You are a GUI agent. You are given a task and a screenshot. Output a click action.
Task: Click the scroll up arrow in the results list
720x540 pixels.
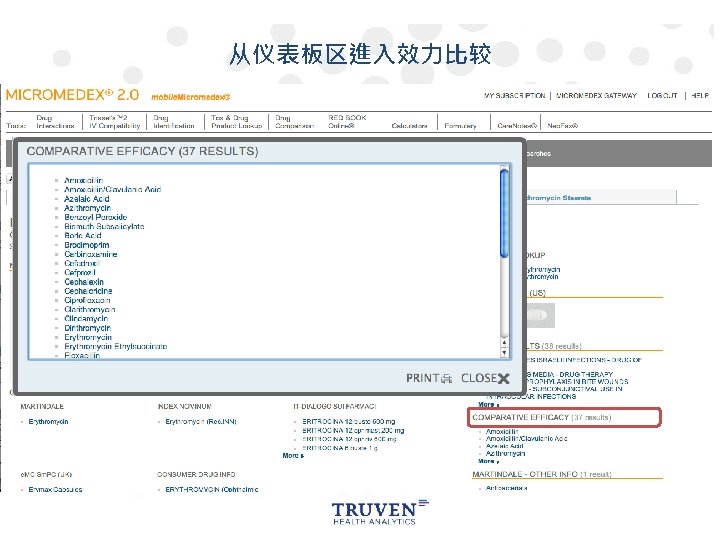pos(504,343)
